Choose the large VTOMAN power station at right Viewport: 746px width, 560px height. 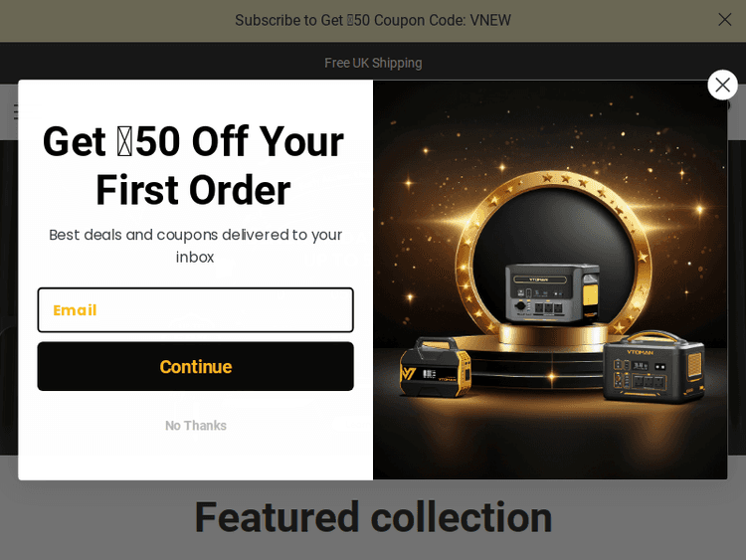tap(653, 366)
